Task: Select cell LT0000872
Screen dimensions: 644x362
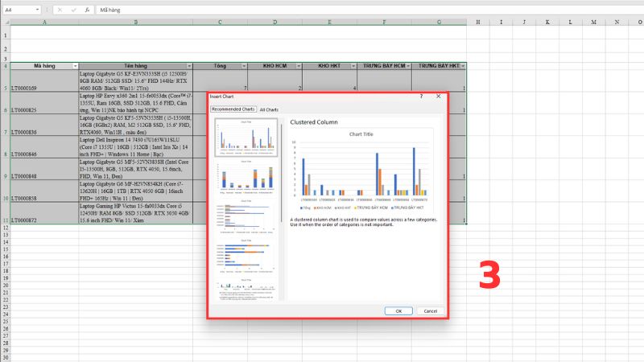Action: 44,213
